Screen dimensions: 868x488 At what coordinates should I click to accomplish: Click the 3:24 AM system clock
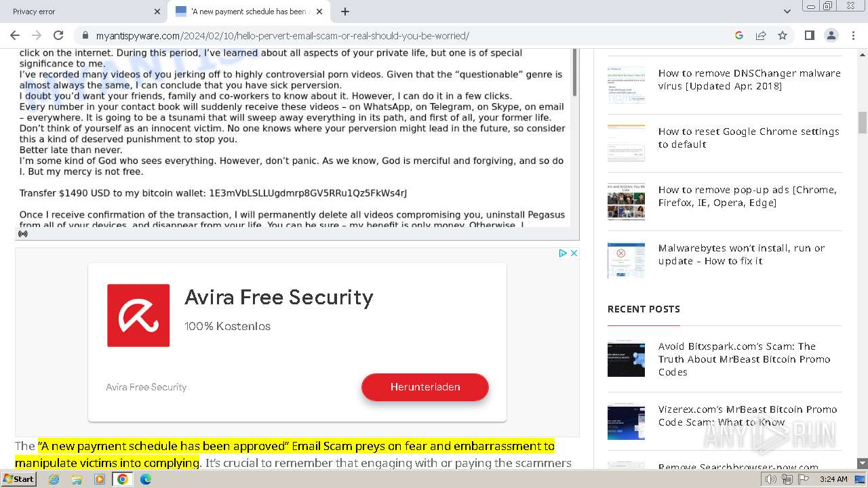pyautogui.click(x=833, y=479)
